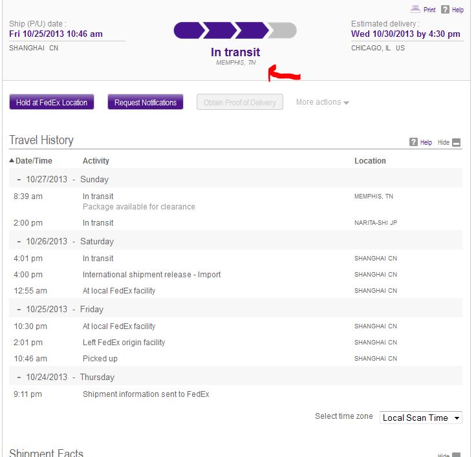Image resolution: width=476 pixels, height=457 pixels.
Task: Click the estimated delivery date Wed 10/30/2013
Action: [x=406, y=34]
